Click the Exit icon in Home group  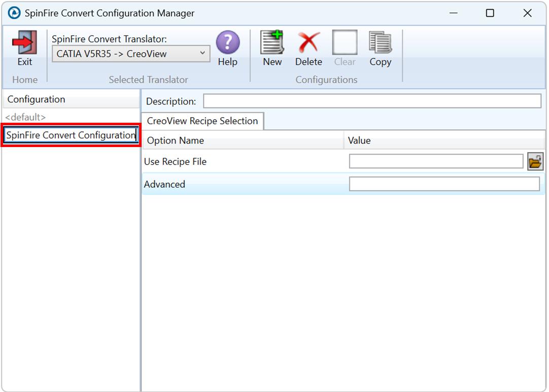[x=24, y=43]
